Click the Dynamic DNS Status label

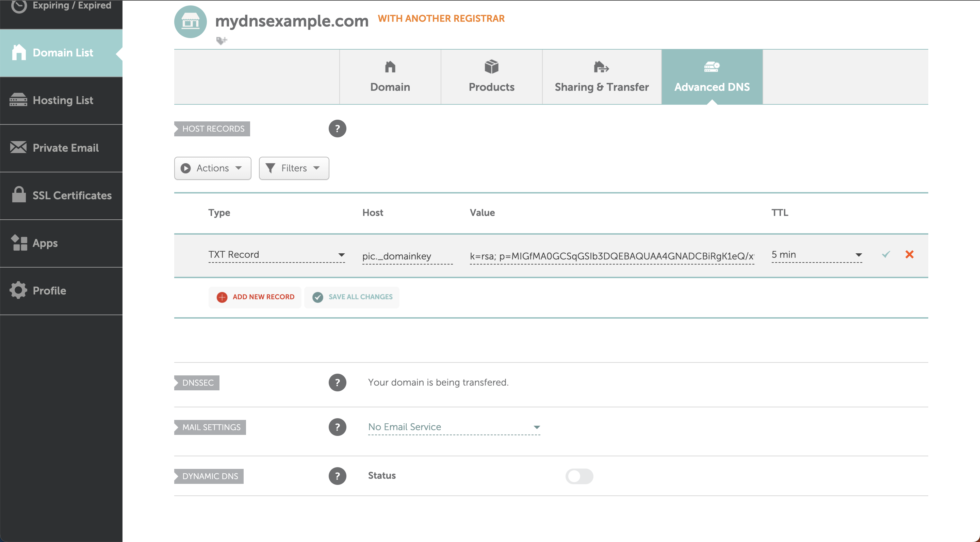tap(381, 476)
